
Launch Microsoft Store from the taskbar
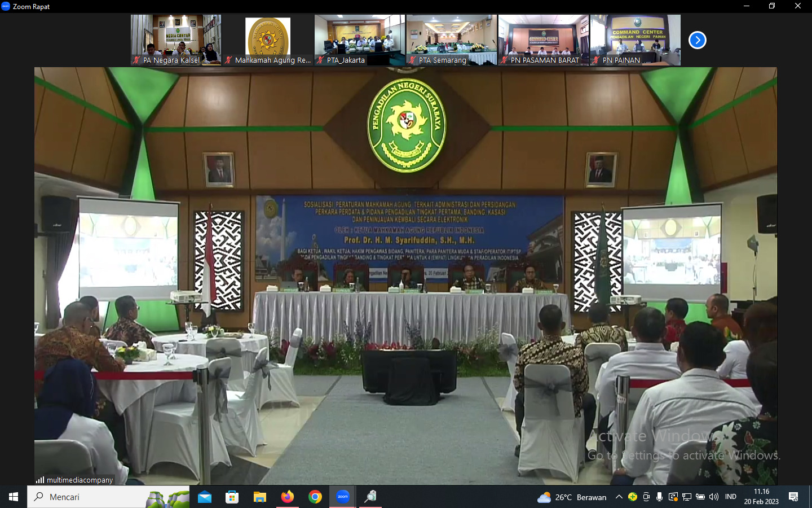[232, 497]
